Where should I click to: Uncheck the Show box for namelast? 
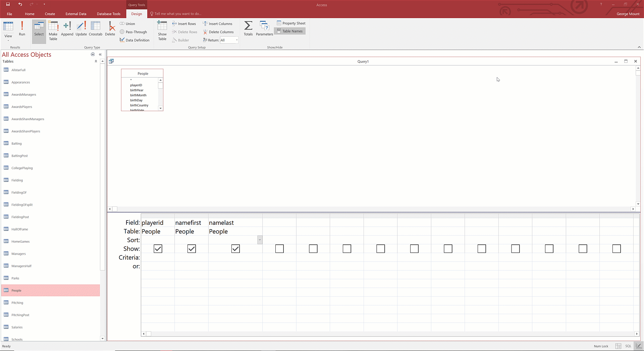[x=235, y=249]
